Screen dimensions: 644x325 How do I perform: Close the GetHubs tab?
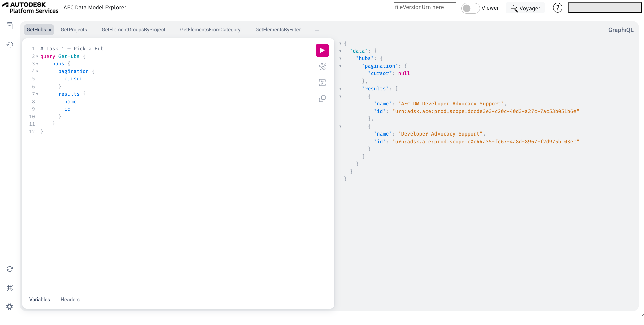click(50, 30)
